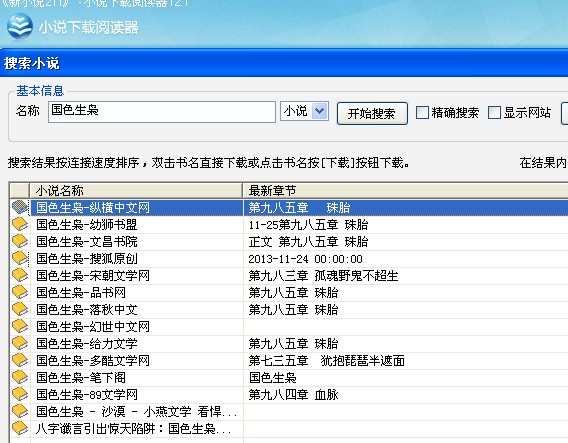Click book icon beside 国色生枭-给力文学
The width and height of the screenshot is (568, 443).
pos(20,343)
